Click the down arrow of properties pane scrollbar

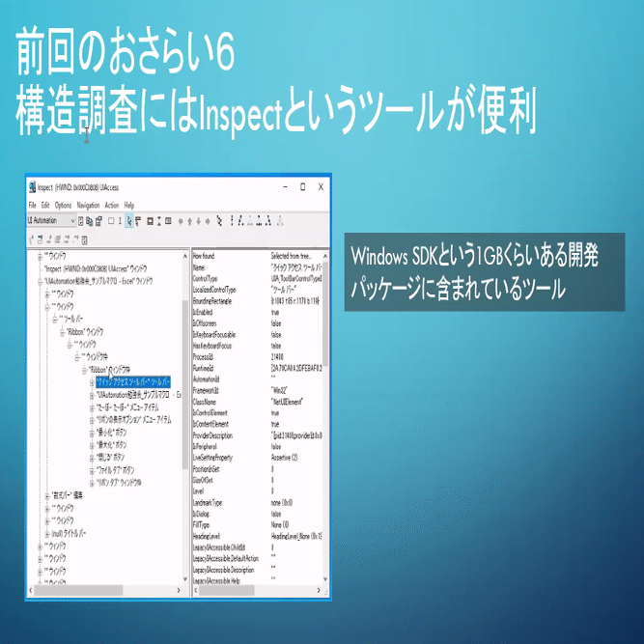pyautogui.click(x=325, y=578)
